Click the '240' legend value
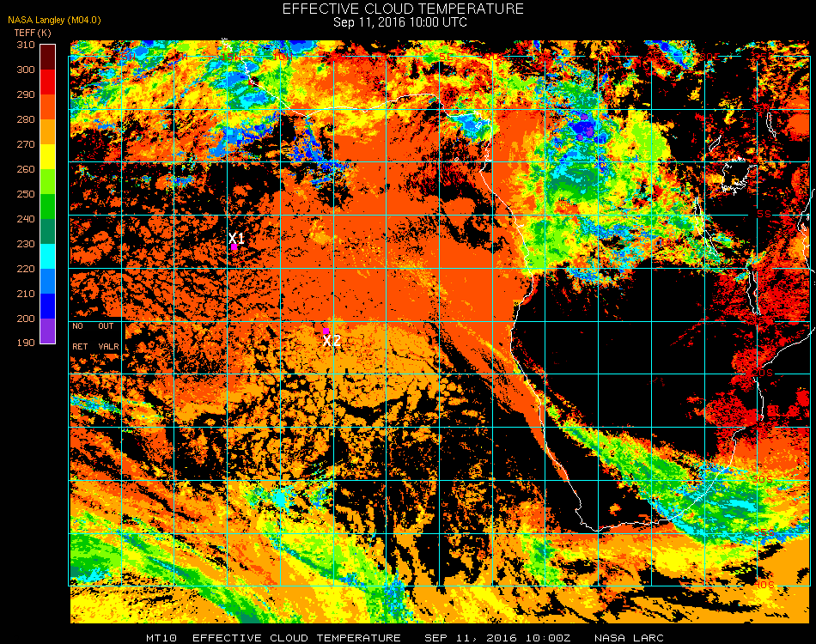The image size is (816, 644). [26, 219]
